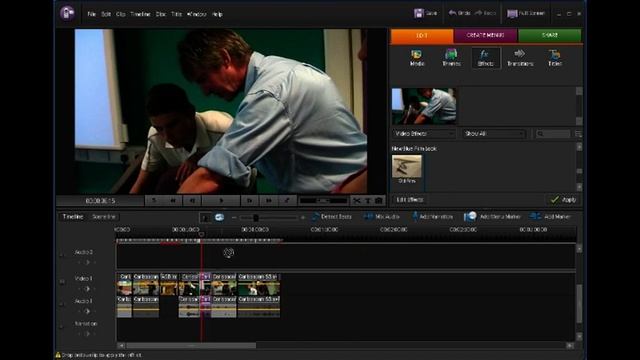Switch to the CREATE MENUS tab
Screen dimensions: 640x360
(485, 36)
